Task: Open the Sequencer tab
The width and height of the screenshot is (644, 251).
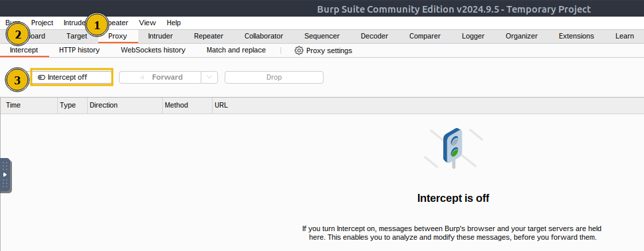Action: 322,36
